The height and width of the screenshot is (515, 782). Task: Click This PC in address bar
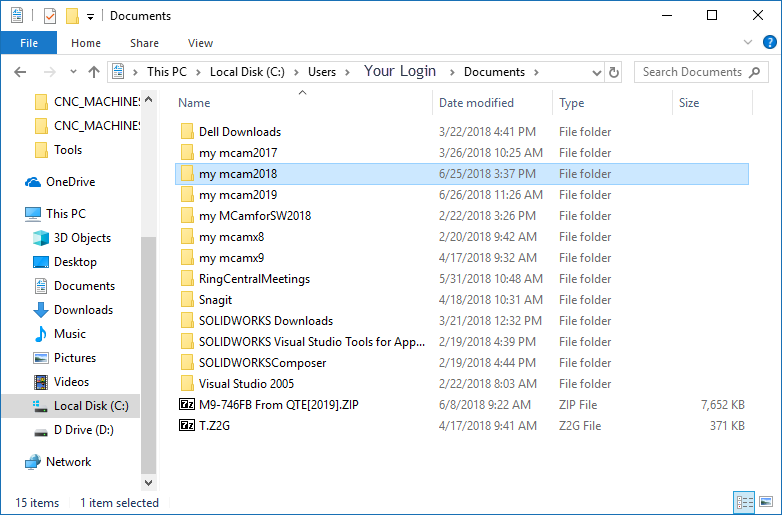(x=167, y=72)
